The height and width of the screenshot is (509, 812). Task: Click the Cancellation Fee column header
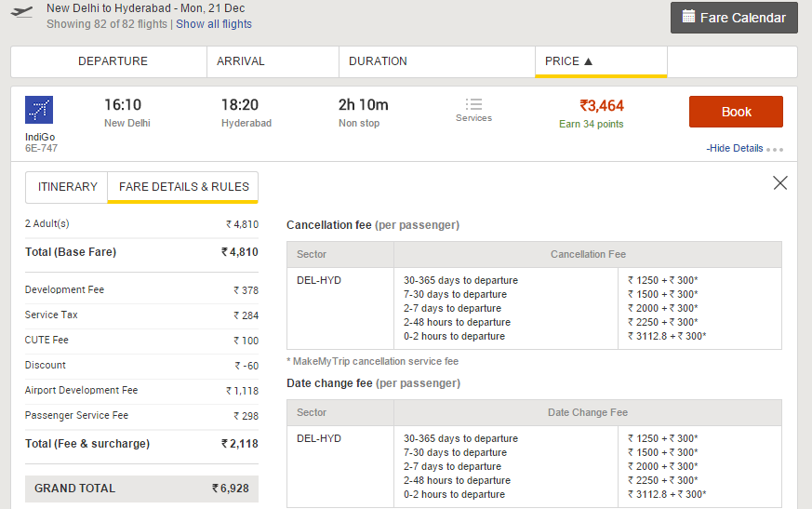tap(588, 255)
